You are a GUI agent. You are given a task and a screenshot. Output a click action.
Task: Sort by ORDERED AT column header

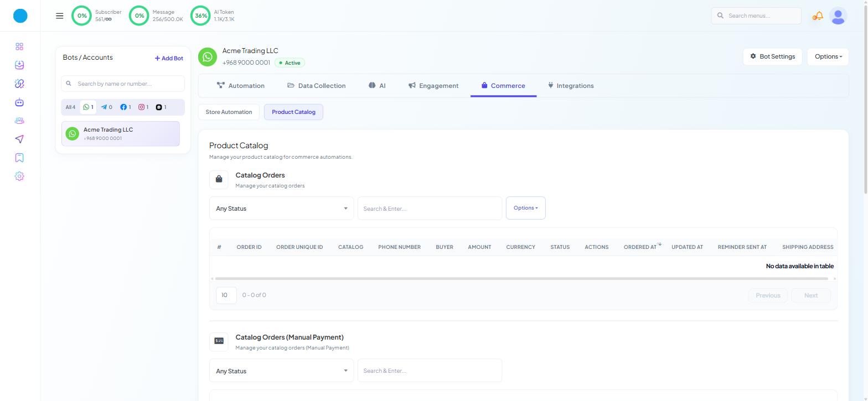click(x=641, y=247)
